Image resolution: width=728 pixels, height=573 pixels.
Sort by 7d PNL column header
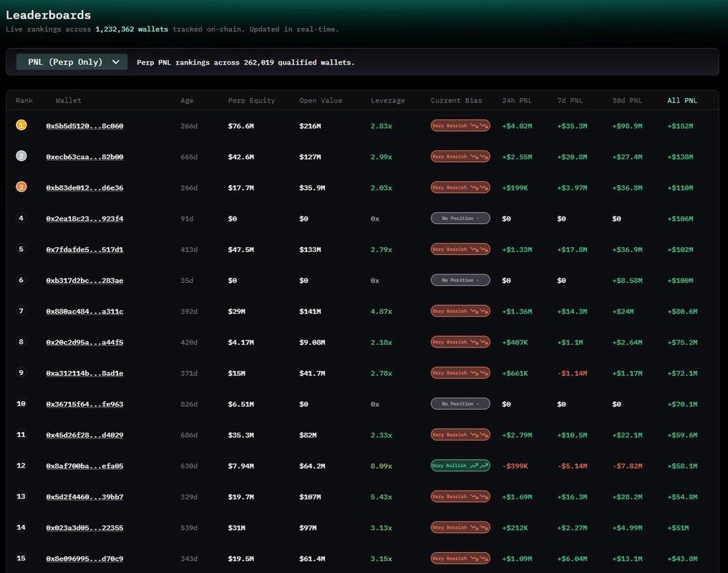point(570,100)
